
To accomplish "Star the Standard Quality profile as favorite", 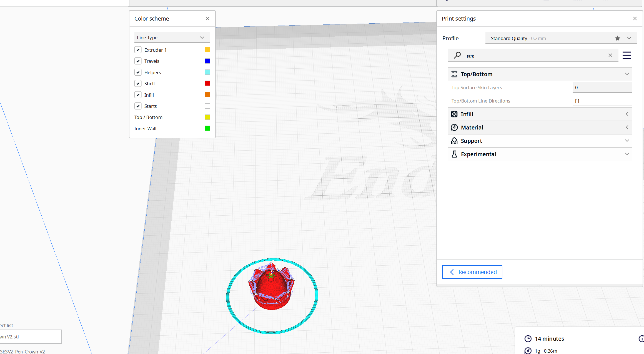I will coord(618,38).
